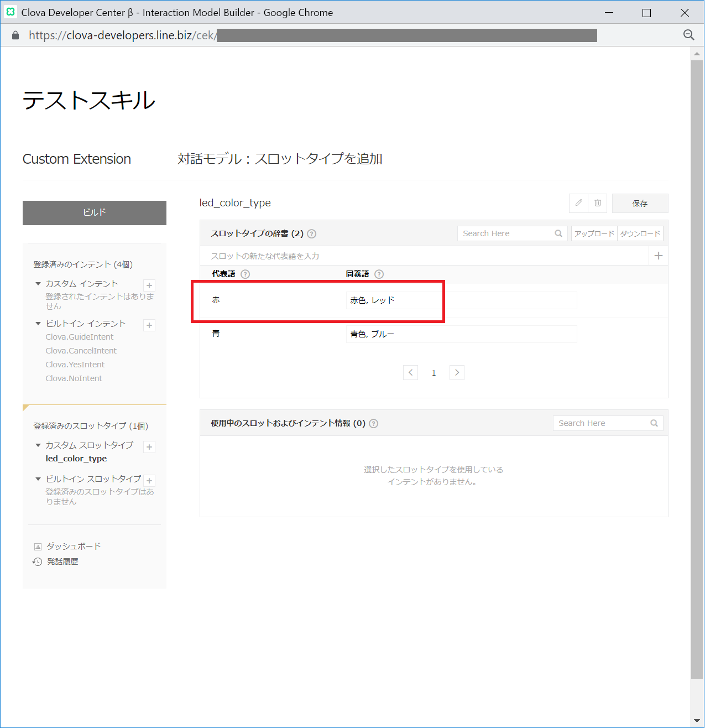Click the help icon beside 使用中のスロットおよびインテント情報
Viewport: 705px width, 728px height.
(x=374, y=424)
